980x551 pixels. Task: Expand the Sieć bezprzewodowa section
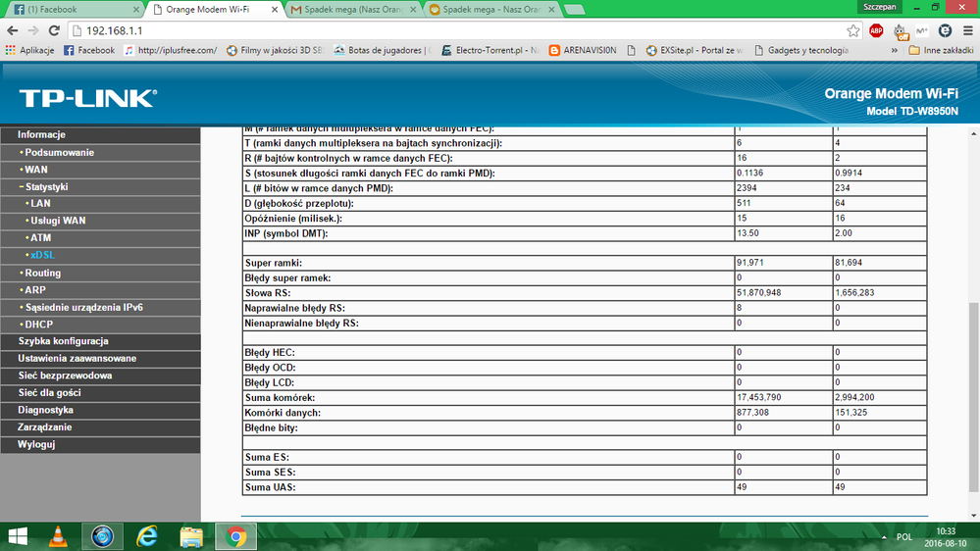(65, 376)
